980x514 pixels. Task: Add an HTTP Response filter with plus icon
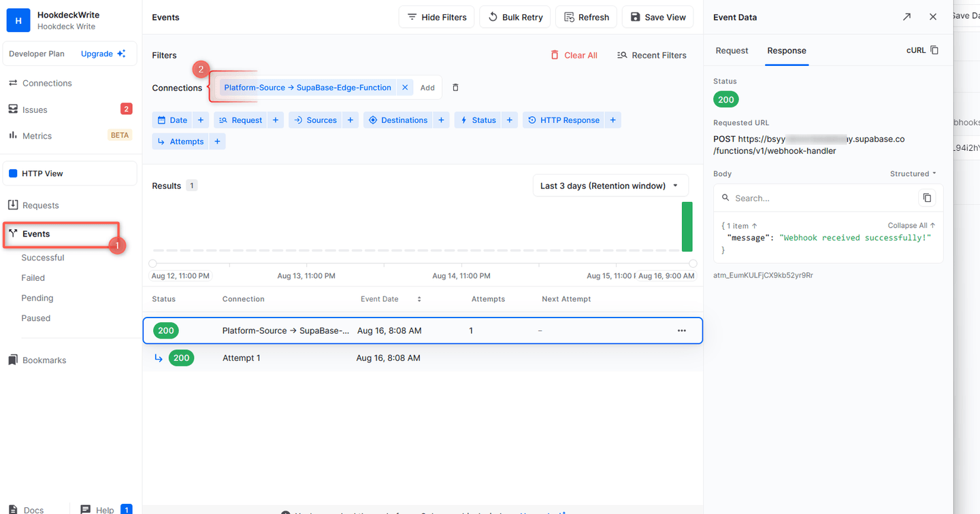pyautogui.click(x=612, y=120)
